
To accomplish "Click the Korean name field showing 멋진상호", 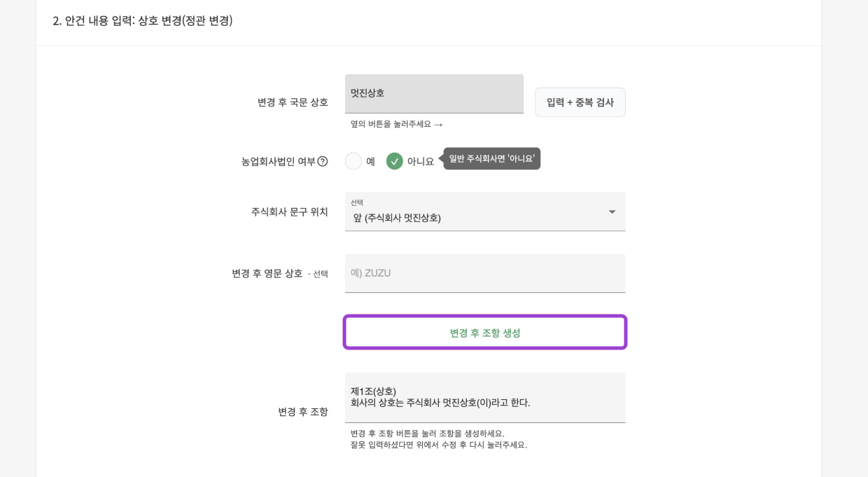I will (434, 92).
